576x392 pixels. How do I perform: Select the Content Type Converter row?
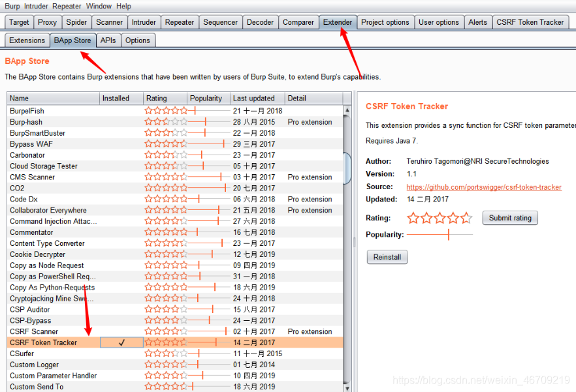tap(175, 243)
